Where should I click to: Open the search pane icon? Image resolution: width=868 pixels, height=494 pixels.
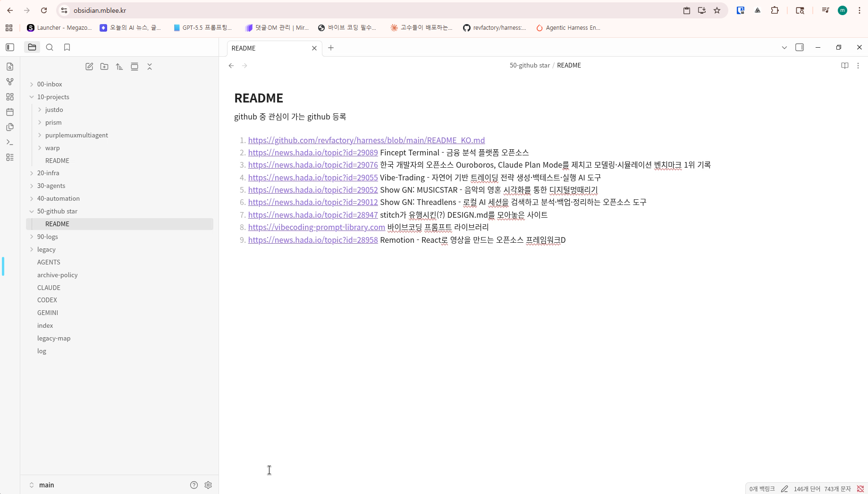[50, 47]
